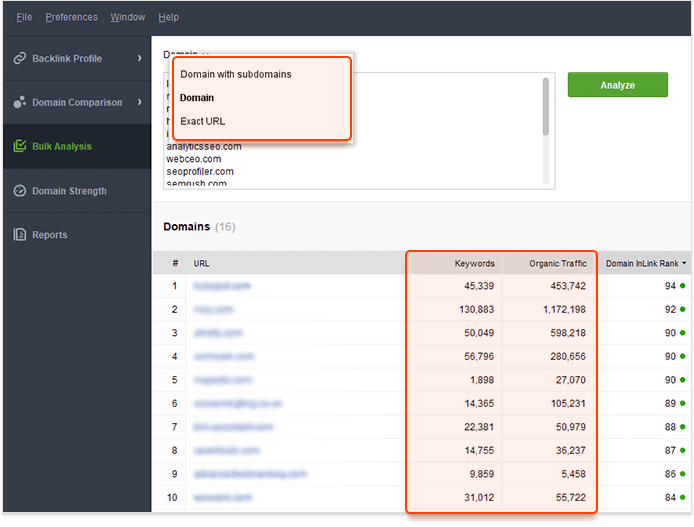Click the domain list scrollbar thumb
This screenshot has width=694, height=527.
coord(546,106)
